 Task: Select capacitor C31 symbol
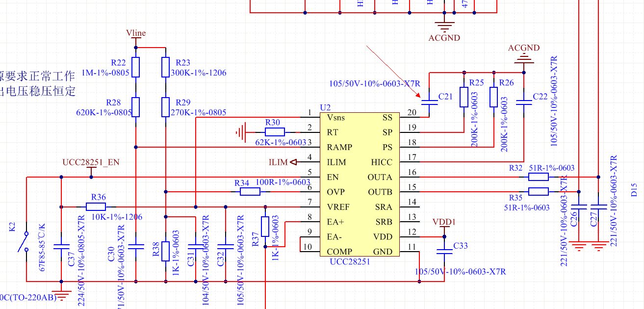pyautogui.click(x=196, y=246)
